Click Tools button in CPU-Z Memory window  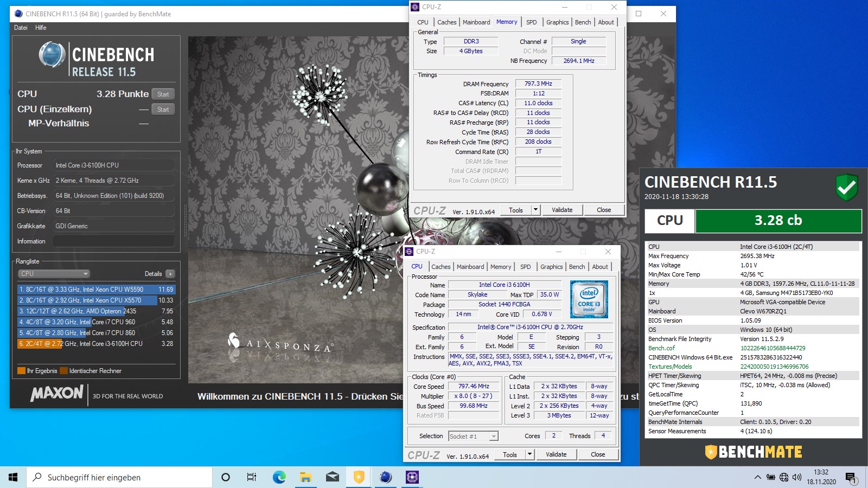pos(516,210)
